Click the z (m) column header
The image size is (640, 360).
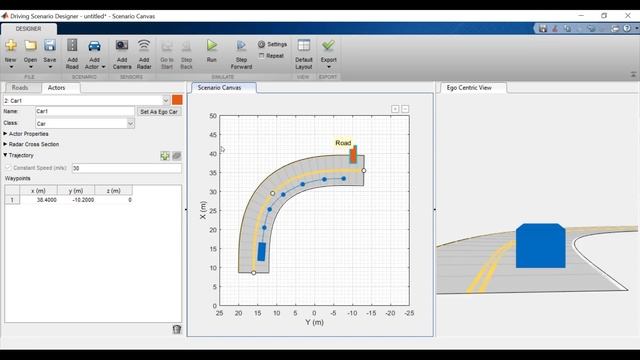coord(113,191)
